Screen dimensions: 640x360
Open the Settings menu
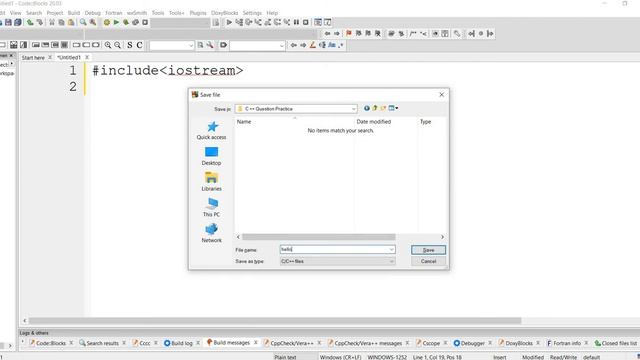tap(252, 13)
